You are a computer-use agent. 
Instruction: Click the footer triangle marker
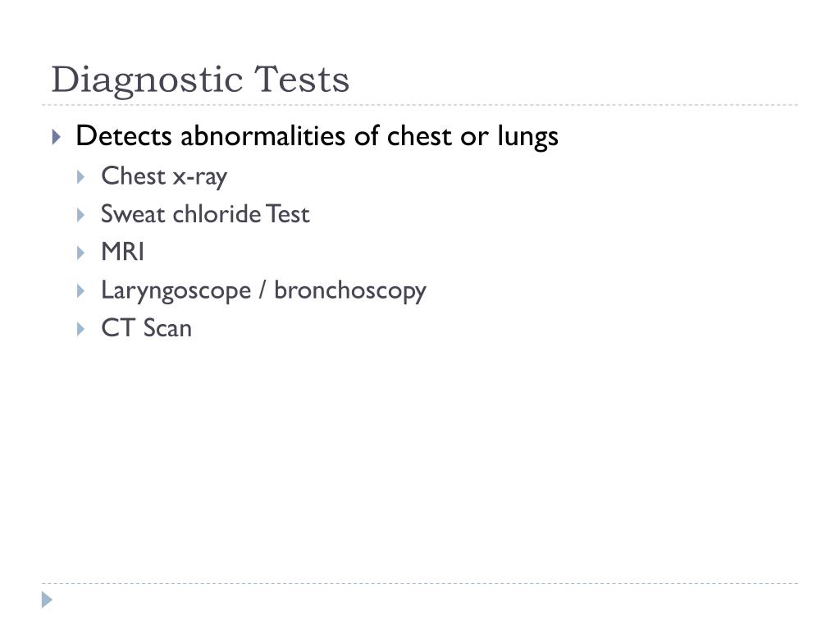[x=47, y=600]
